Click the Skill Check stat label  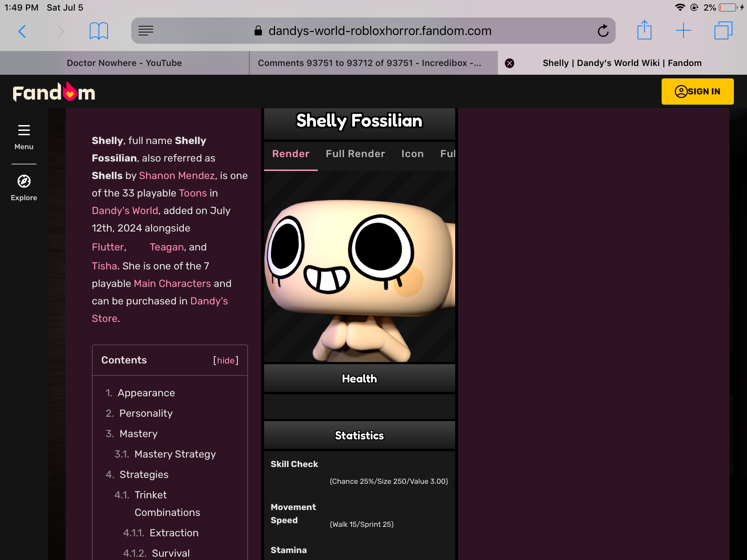(x=294, y=464)
